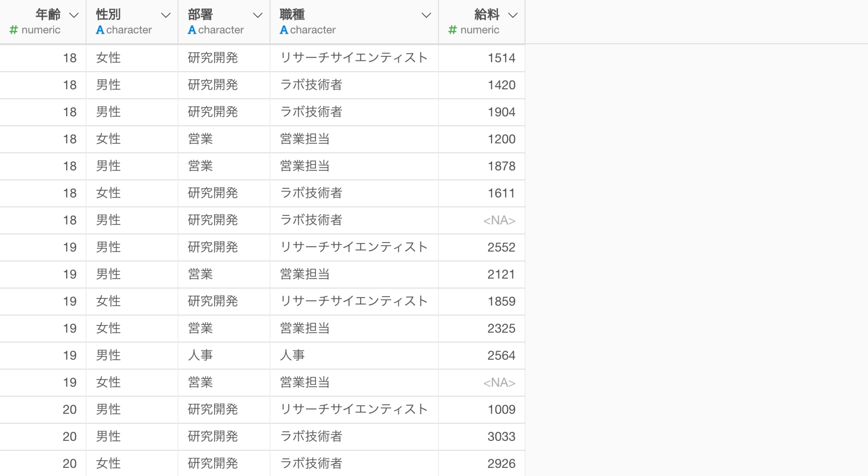Select the 年齢 column header name
868x476 pixels.
tap(48, 14)
